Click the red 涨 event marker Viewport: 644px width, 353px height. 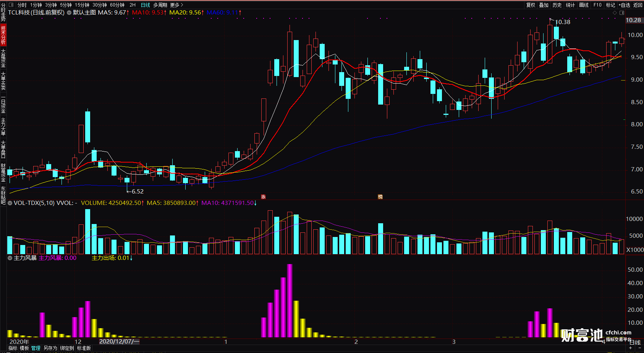pos(263,197)
